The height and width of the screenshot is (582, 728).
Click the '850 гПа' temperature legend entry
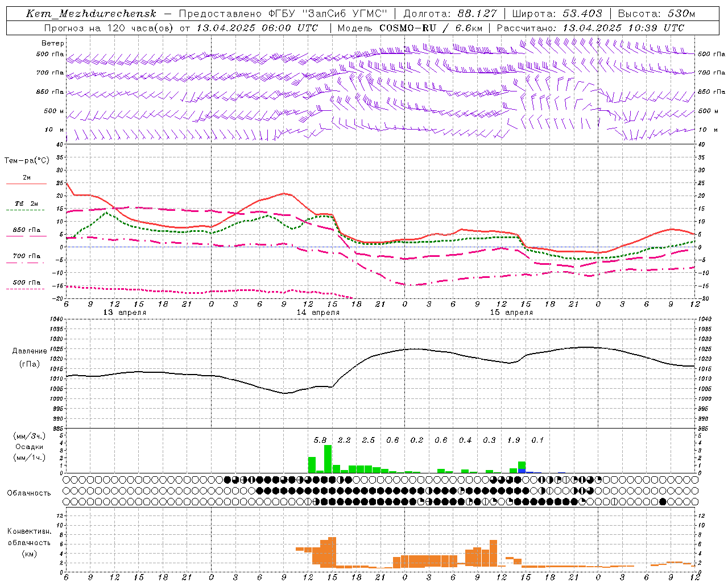pos(26,230)
